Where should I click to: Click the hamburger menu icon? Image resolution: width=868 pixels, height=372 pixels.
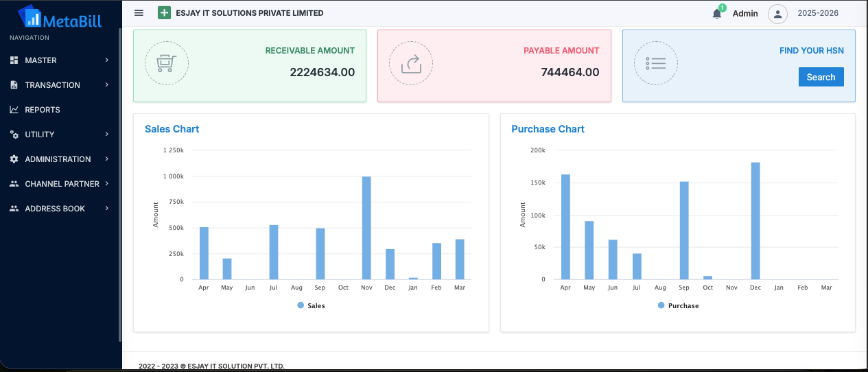coord(139,13)
